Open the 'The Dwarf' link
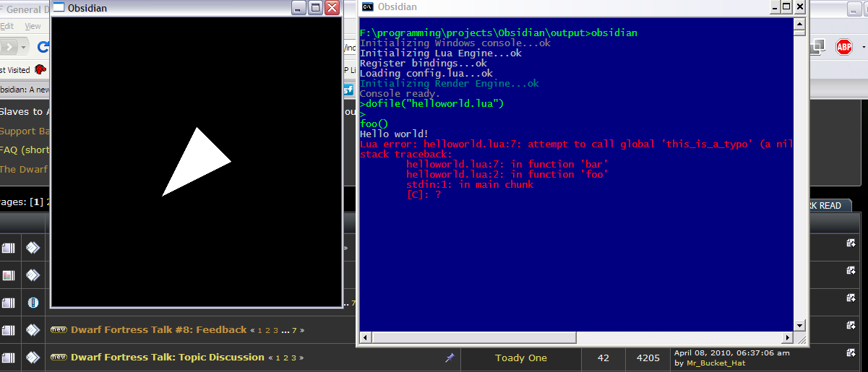 pyautogui.click(x=24, y=169)
